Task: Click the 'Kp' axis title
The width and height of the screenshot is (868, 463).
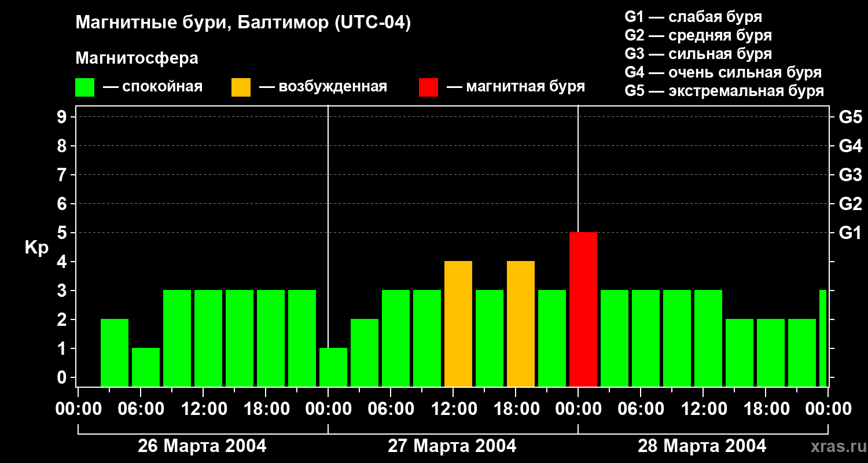Action: [x=36, y=248]
